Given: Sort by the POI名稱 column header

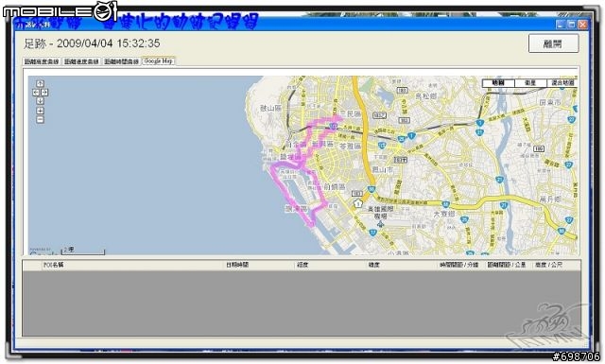Looking at the screenshot, I should [x=53, y=265].
